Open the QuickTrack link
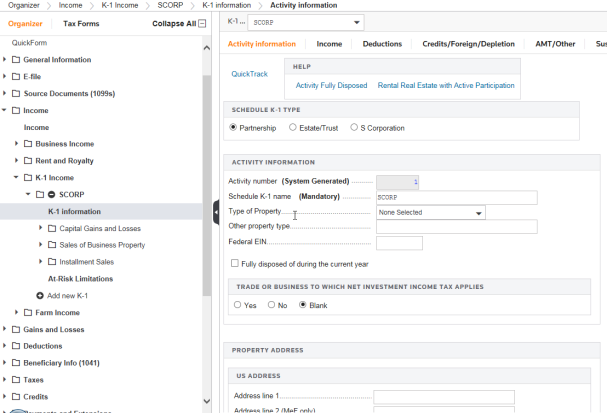The height and width of the screenshot is (413, 607). click(x=249, y=74)
